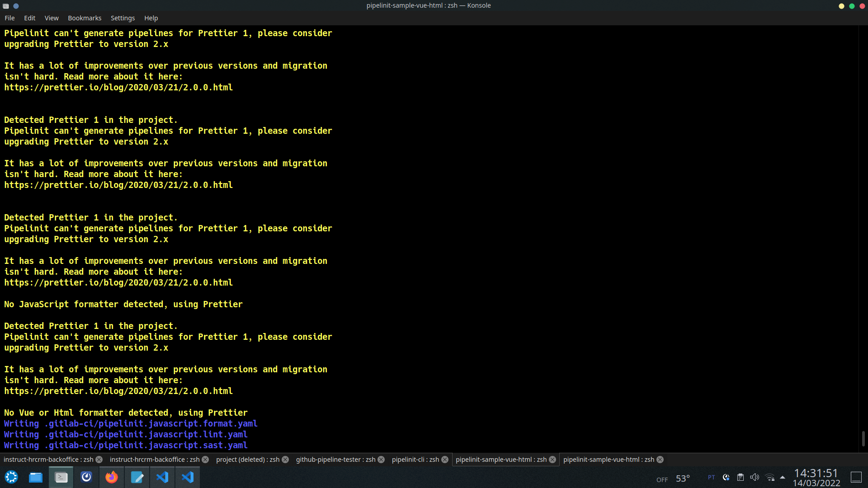This screenshot has height=488, width=868.
Task: Close the github-pipeline-tester tab
Action: click(381, 460)
